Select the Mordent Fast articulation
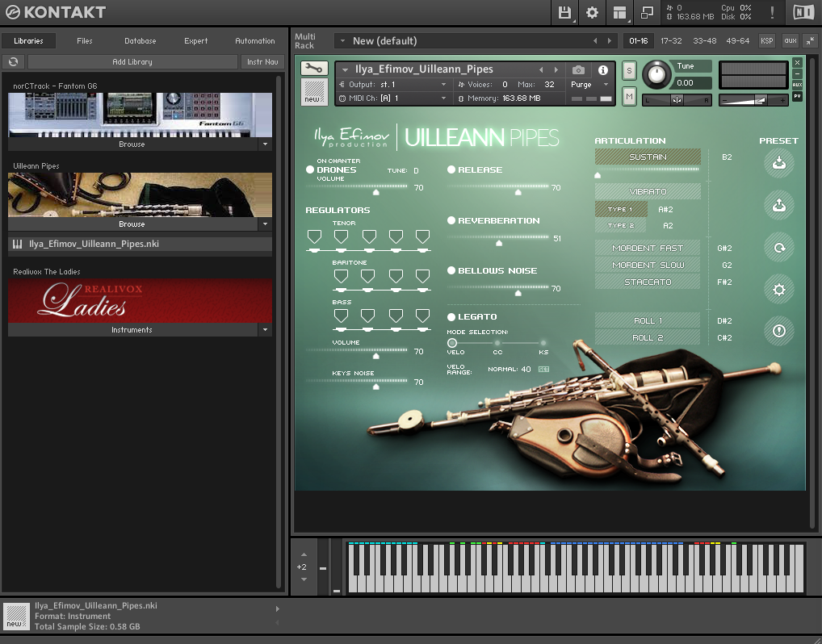Viewport: 822px width, 644px height. [648, 248]
